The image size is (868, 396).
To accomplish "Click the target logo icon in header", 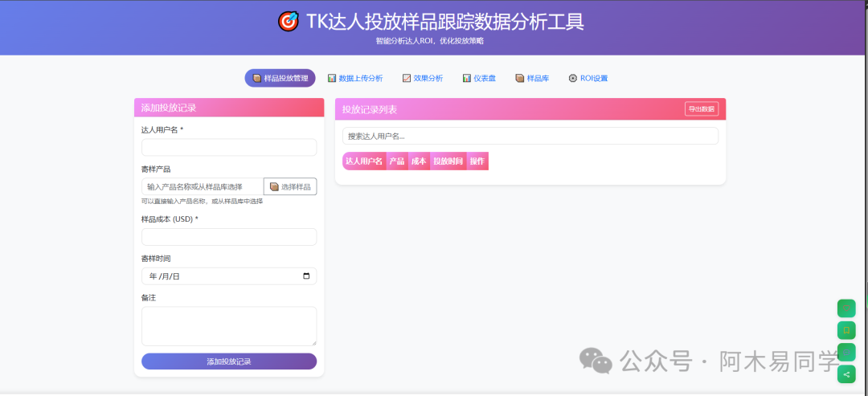I will pos(288,21).
